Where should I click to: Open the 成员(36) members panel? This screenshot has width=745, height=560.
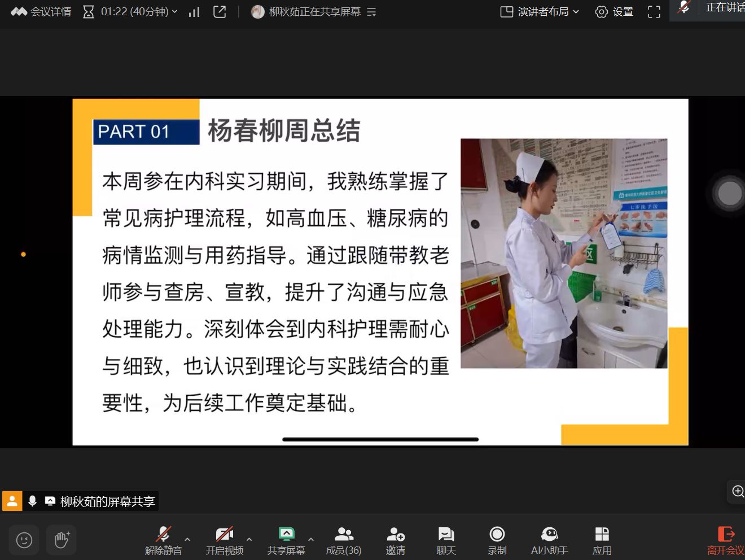[x=343, y=541]
